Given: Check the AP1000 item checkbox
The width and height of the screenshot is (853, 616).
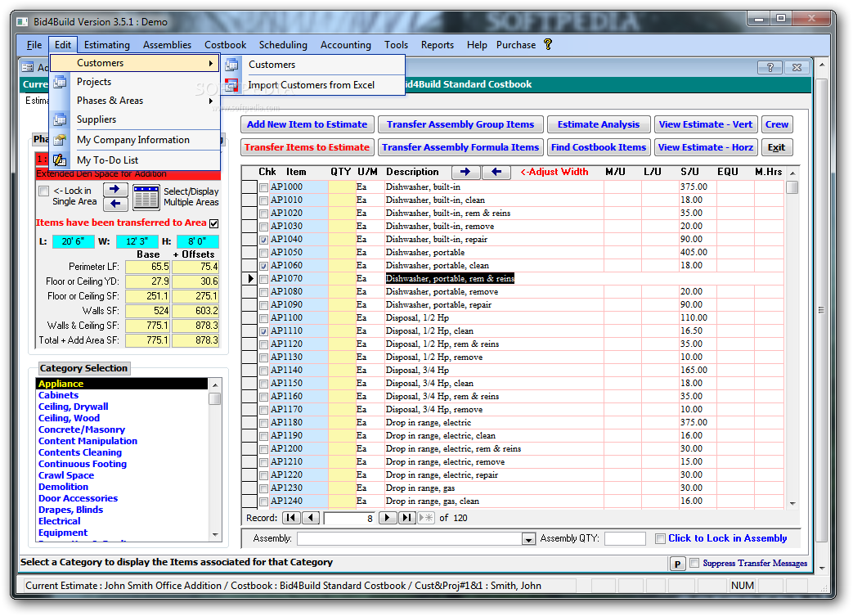Looking at the screenshot, I should 264,187.
